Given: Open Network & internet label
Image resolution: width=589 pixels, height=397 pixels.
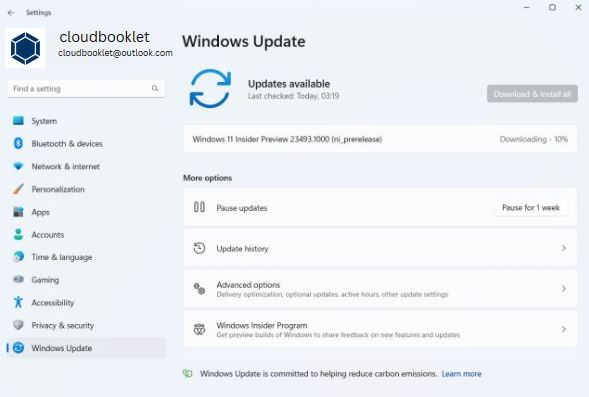Looking at the screenshot, I should pos(66,166).
